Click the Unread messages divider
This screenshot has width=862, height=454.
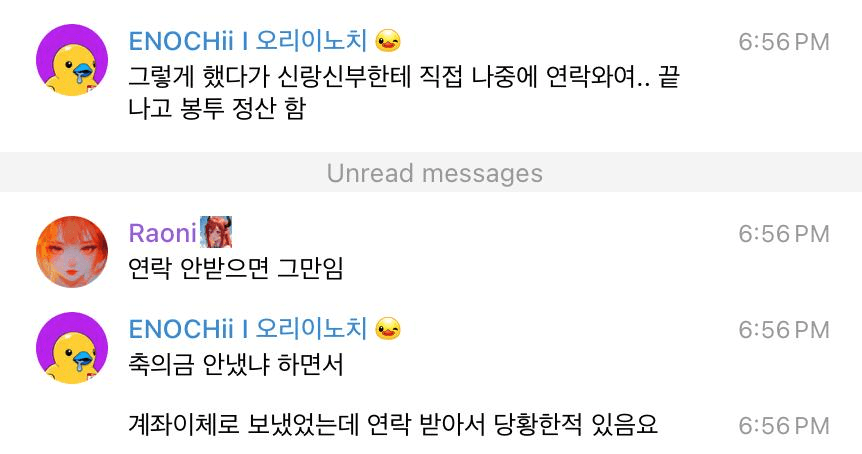pos(431,173)
